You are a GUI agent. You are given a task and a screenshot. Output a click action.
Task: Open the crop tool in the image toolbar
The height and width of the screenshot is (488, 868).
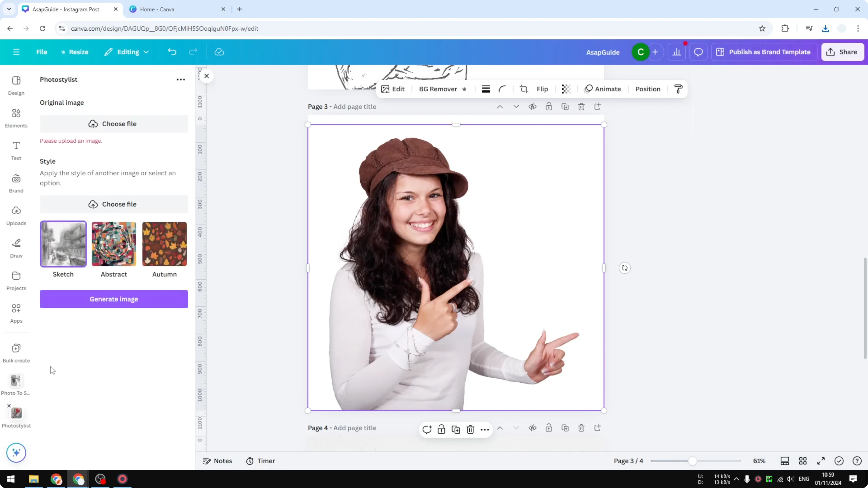pyautogui.click(x=524, y=89)
